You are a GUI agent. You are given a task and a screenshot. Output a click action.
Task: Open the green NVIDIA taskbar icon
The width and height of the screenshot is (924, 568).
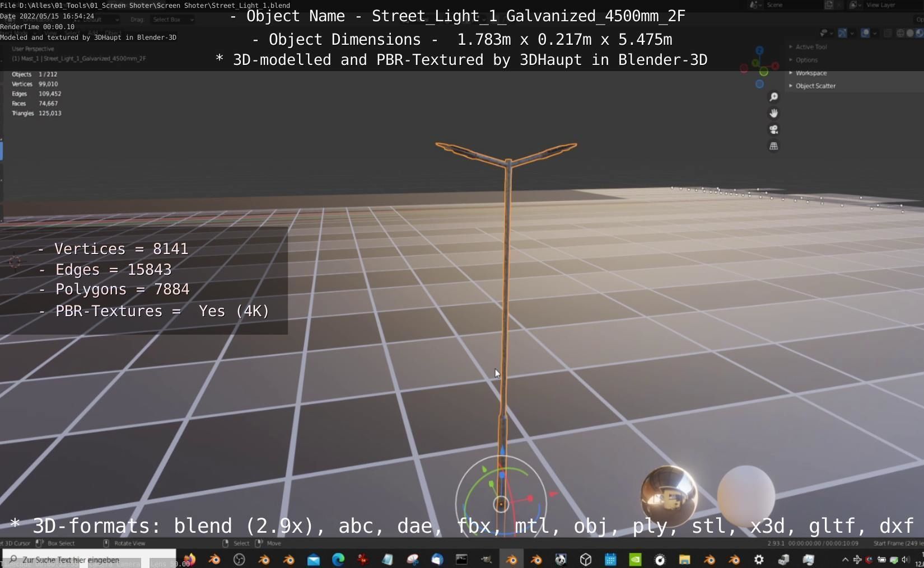pyautogui.click(x=635, y=559)
